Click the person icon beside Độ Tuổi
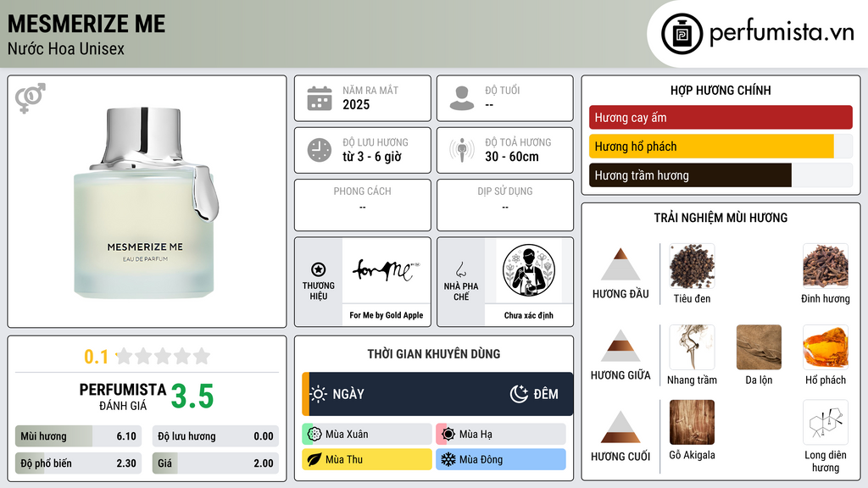 [462, 98]
